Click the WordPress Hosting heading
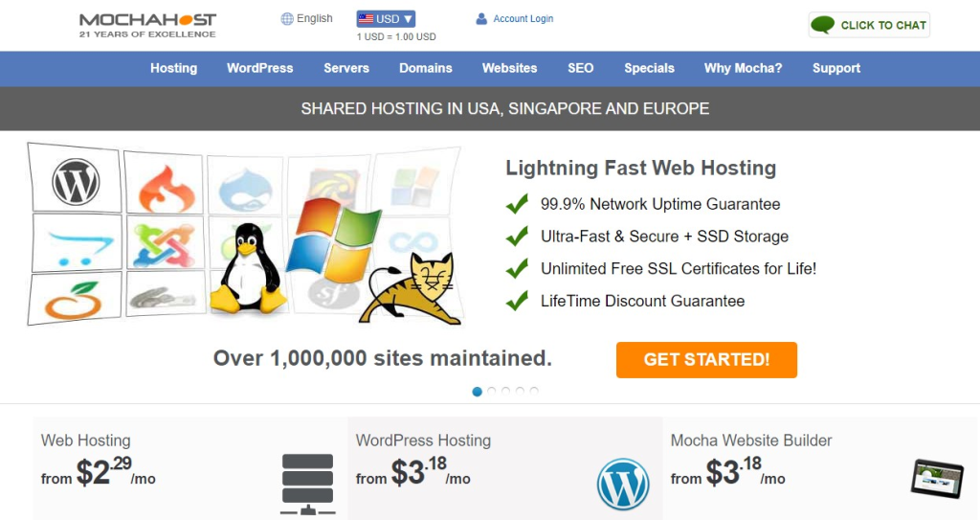 pyautogui.click(x=423, y=441)
